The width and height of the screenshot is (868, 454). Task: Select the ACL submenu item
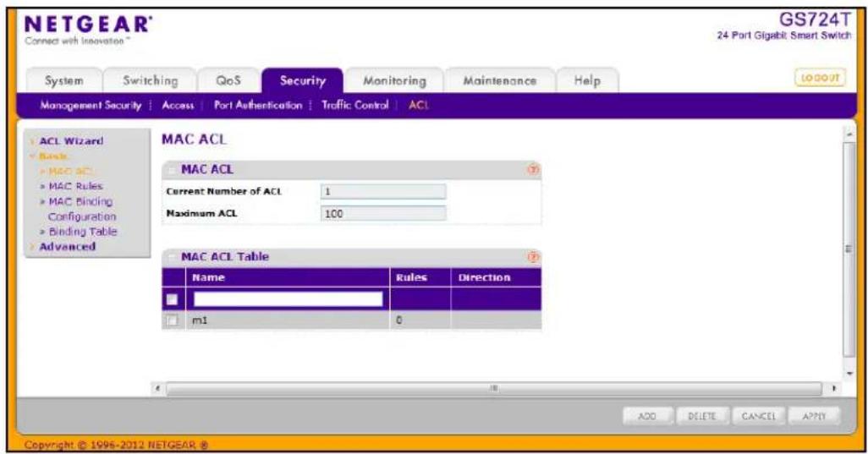[x=419, y=105]
